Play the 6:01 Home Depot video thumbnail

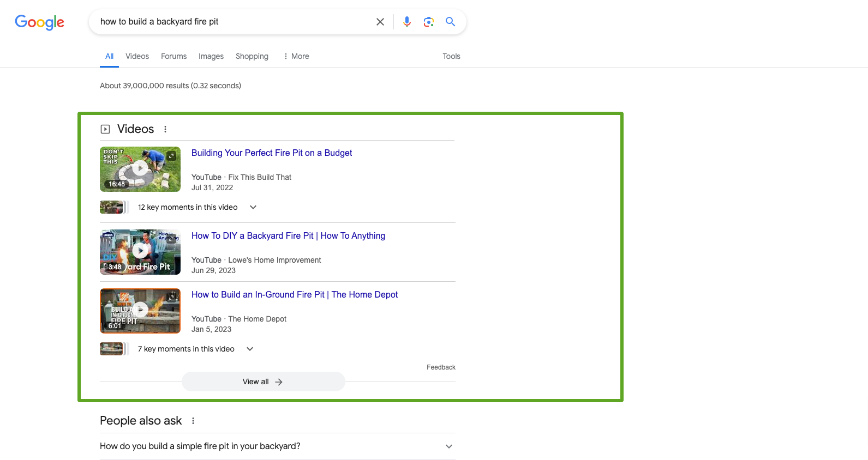click(140, 311)
